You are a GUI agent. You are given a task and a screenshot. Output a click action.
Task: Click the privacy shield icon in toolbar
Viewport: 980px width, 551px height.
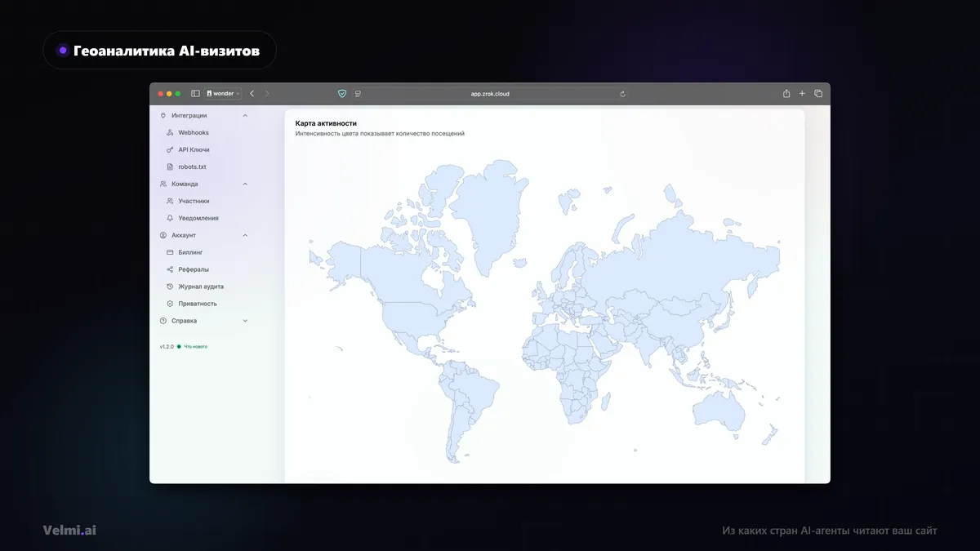pyautogui.click(x=342, y=94)
